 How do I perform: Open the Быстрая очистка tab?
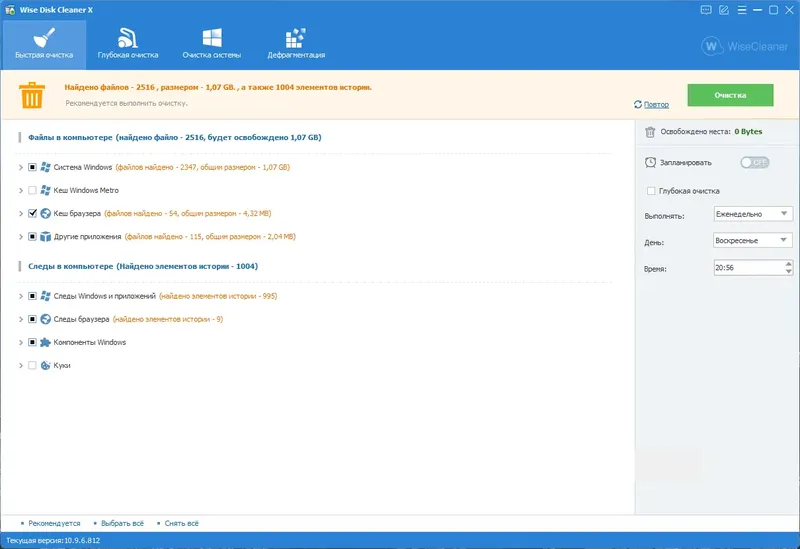44,44
